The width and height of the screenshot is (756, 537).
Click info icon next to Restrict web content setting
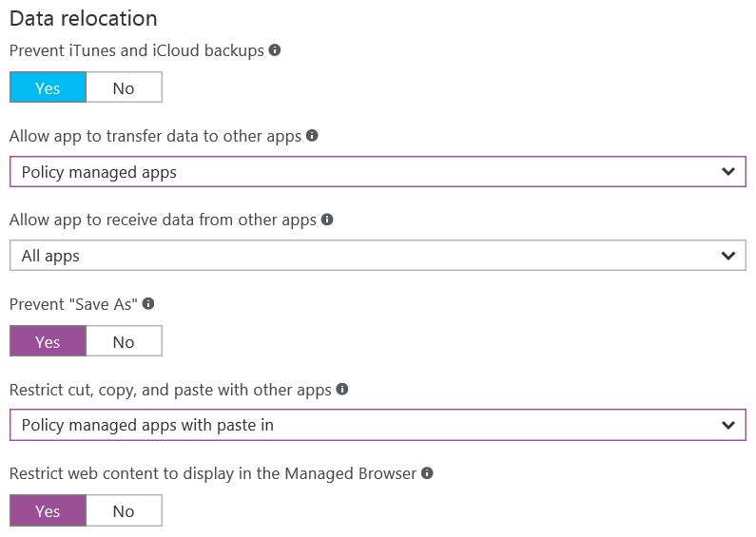pos(427,472)
